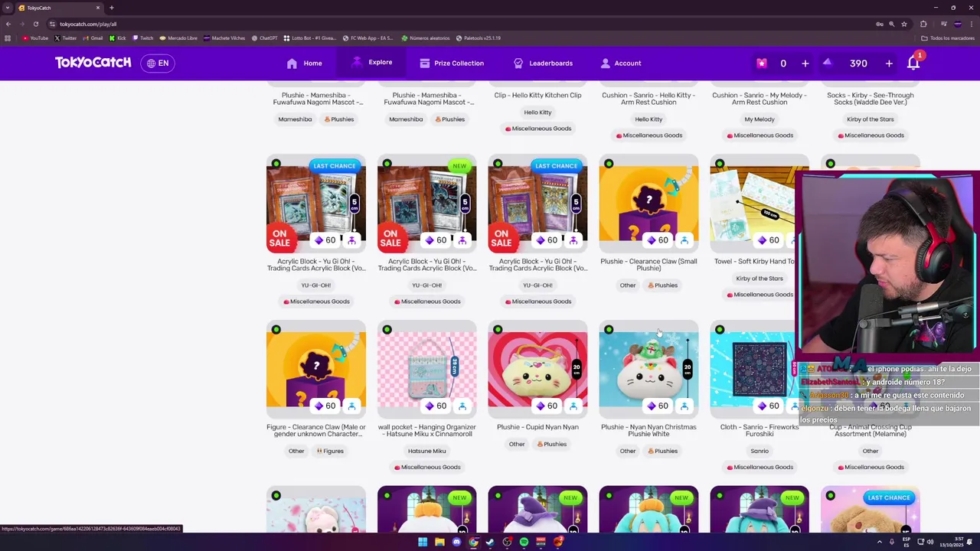Image resolution: width=980 pixels, height=551 pixels.
Task: Click the Plushie - Cupid Nyan Nyan title
Action: tap(537, 427)
